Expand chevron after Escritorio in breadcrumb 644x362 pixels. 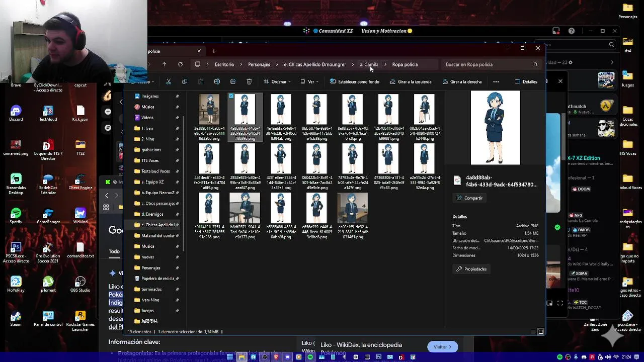pyautogui.click(x=242, y=64)
